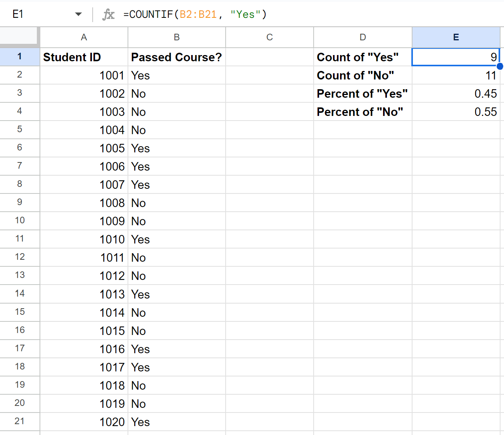Click the 'No' cell beside 1015
504x435 pixels.
(x=177, y=331)
